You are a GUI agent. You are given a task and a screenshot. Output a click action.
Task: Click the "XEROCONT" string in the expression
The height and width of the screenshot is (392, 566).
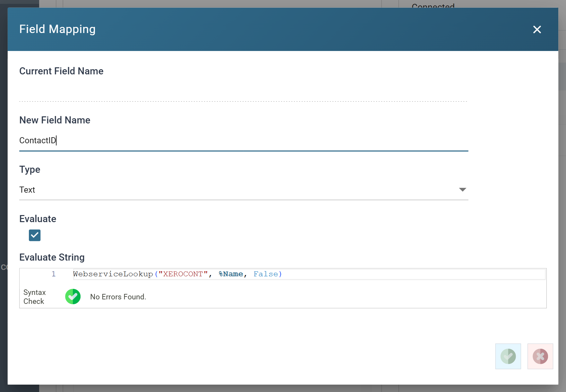183,274
